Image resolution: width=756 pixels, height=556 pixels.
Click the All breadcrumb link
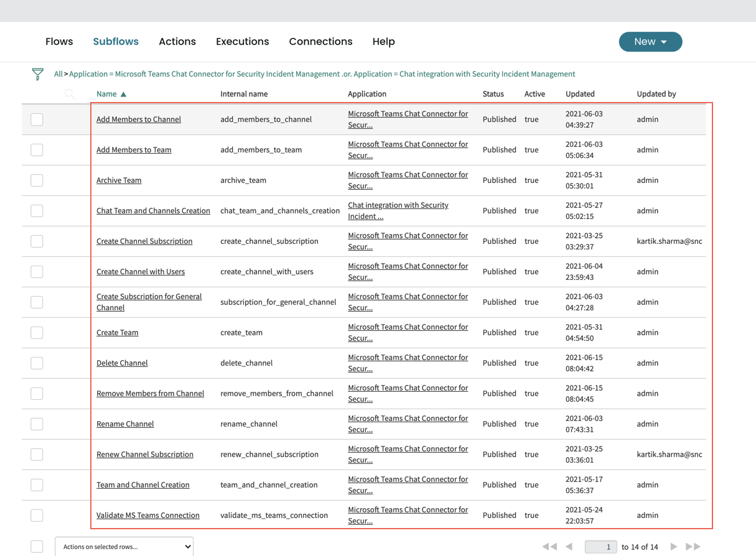pos(58,74)
